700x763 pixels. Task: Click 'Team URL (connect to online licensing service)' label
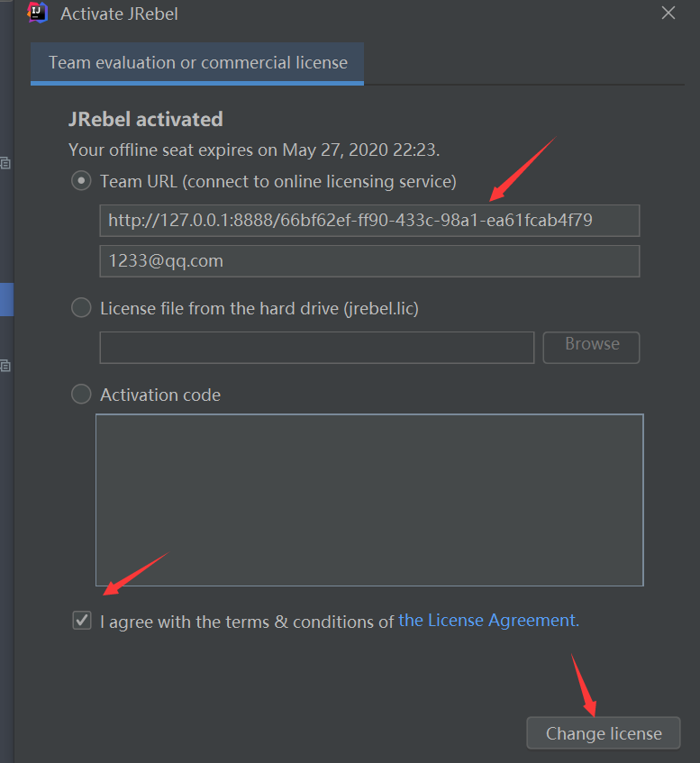(x=278, y=181)
